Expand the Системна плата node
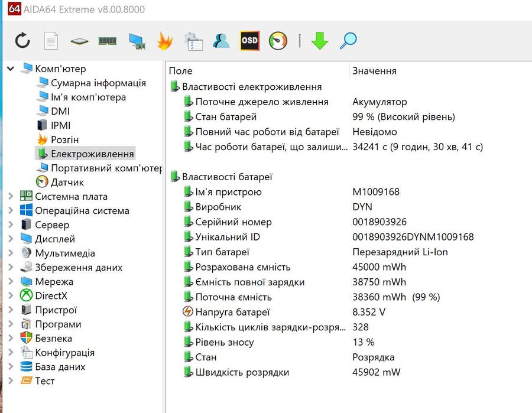 click(x=11, y=196)
